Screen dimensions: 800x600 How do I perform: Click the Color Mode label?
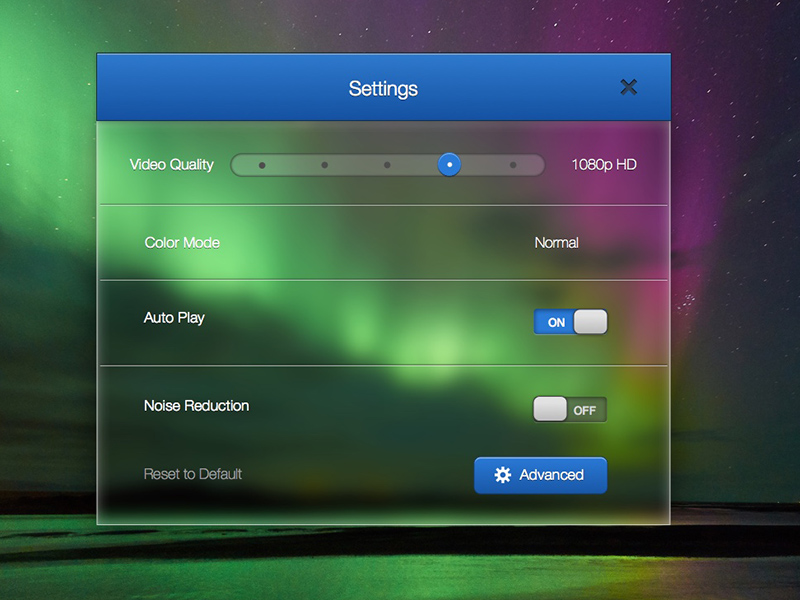pyautogui.click(x=182, y=243)
